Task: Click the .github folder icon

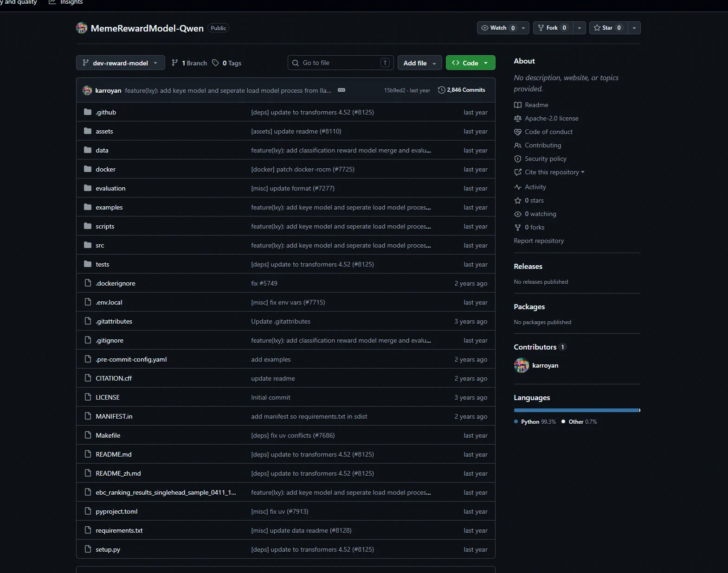Action: (88, 112)
